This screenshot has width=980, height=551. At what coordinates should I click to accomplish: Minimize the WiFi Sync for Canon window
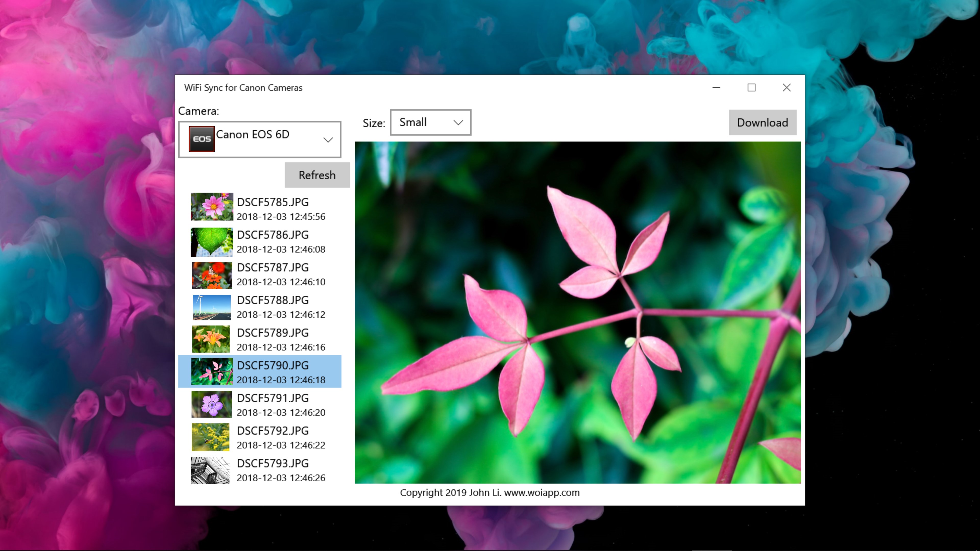[x=716, y=88]
